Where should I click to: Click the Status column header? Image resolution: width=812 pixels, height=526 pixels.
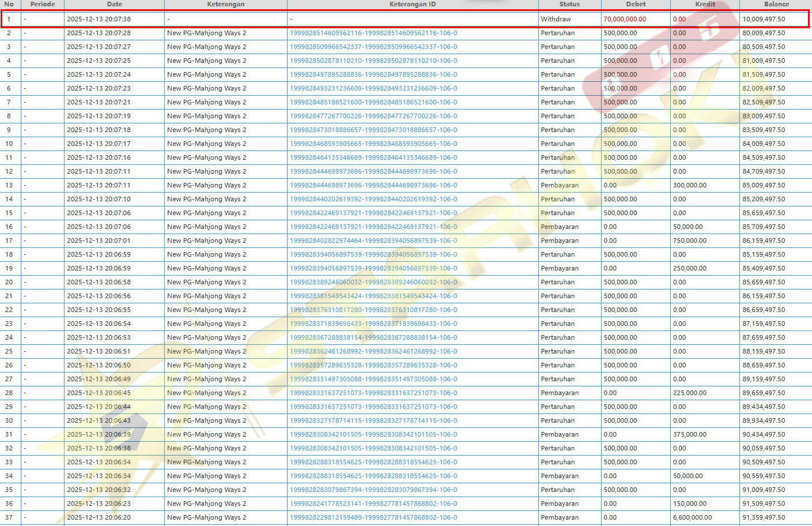pyautogui.click(x=569, y=4)
